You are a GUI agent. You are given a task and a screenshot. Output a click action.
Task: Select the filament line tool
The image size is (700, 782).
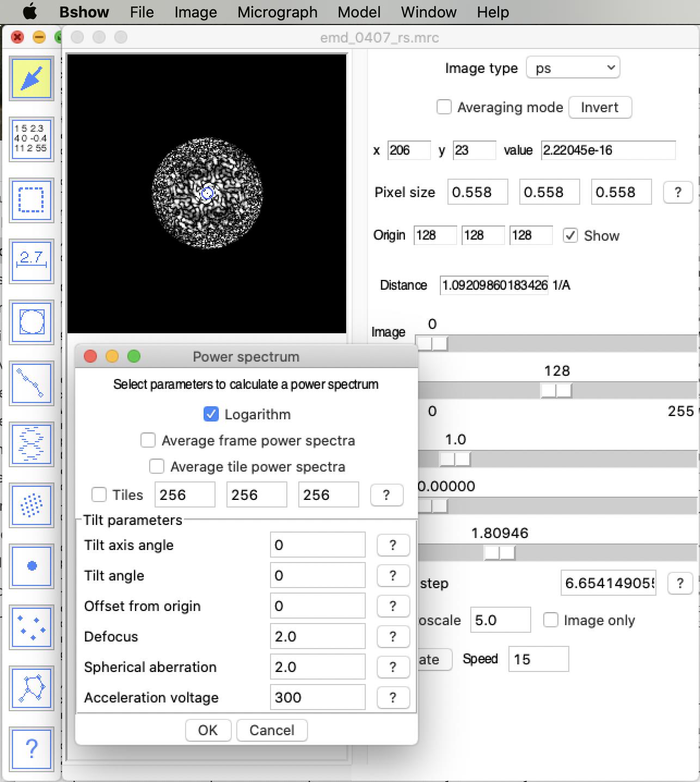pyautogui.click(x=32, y=383)
